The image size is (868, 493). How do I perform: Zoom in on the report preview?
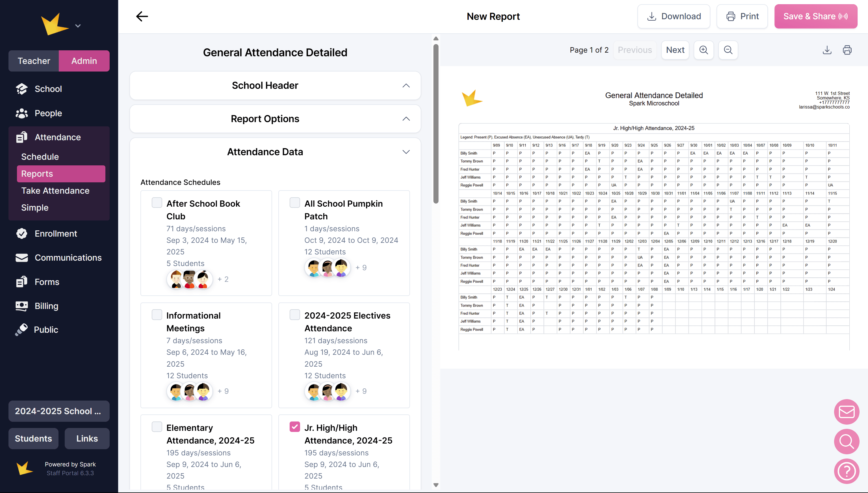click(x=704, y=50)
